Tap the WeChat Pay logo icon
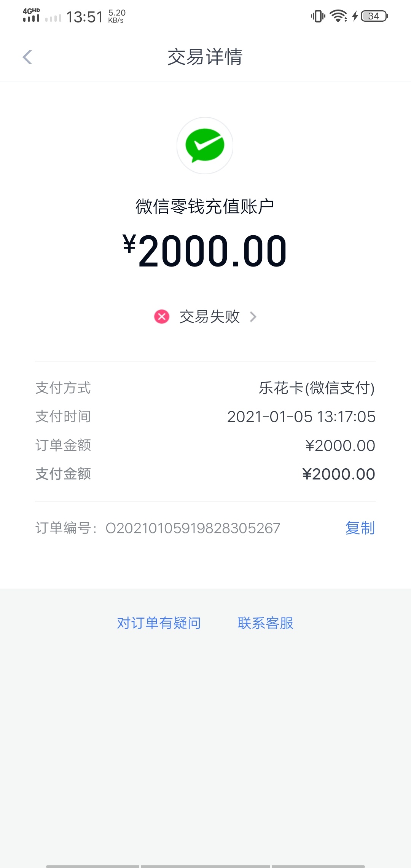Image resolution: width=411 pixels, height=868 pixels. click(205, 145)
